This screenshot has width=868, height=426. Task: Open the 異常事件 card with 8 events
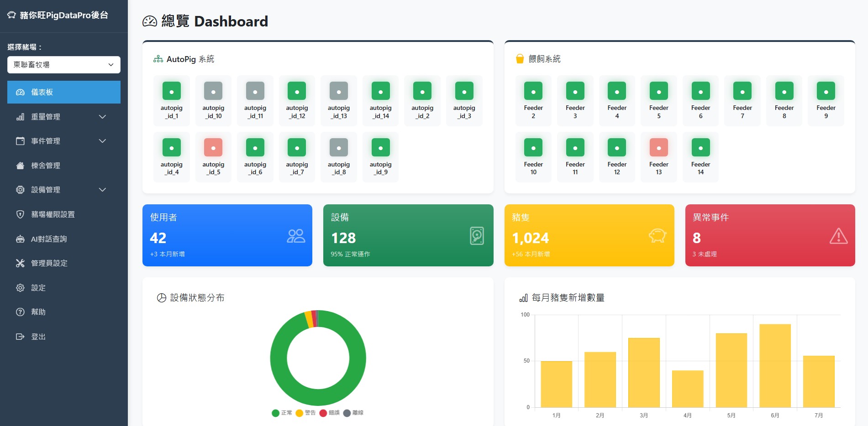770,235
